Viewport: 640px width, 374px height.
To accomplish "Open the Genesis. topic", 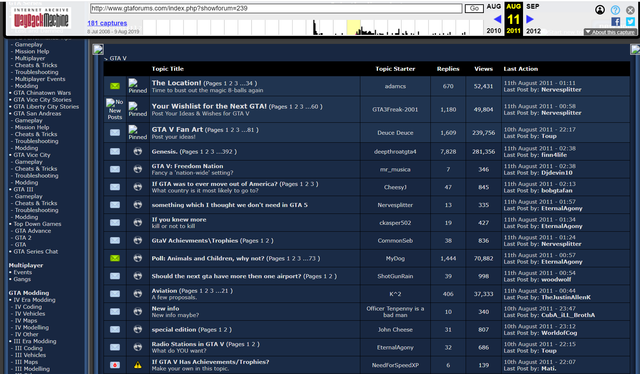I will [x=164, y=151].
